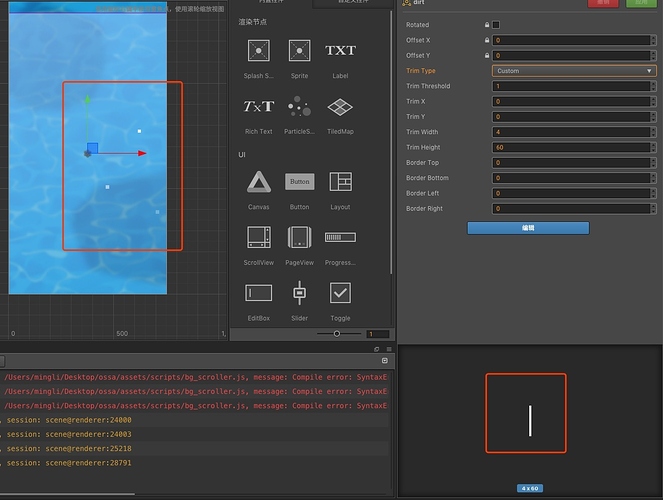Screen dimensions: 663x500
Task: Click the blue 编辑 edit button
Action: coord(528,228)
